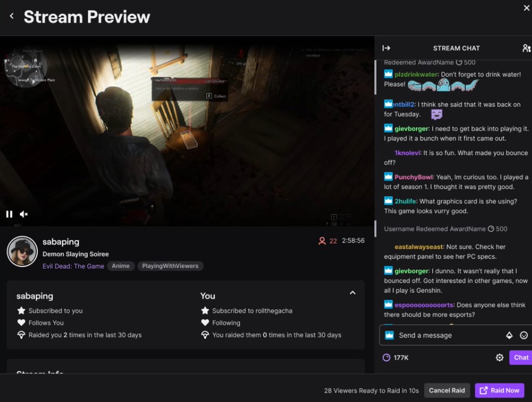Viewport: 532px width, 402px height.
Task: Open the sabaping channel name link
Action: point(61,242)
